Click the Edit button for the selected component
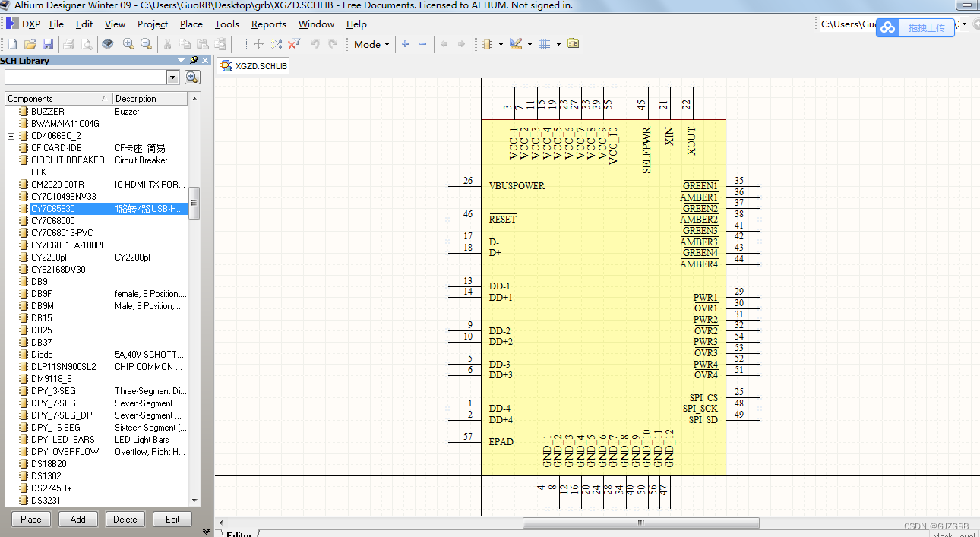 (x=172, y=519)
